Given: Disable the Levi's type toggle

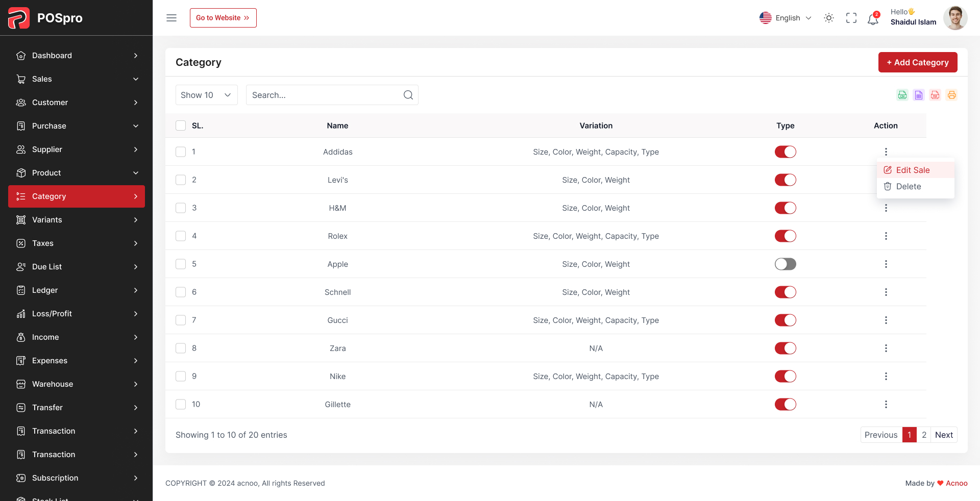Looking at the screenshot, I should point(785,180).
